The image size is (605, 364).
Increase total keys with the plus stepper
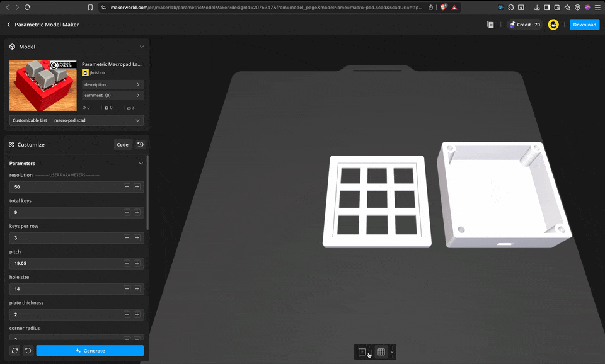coord(137,212)
